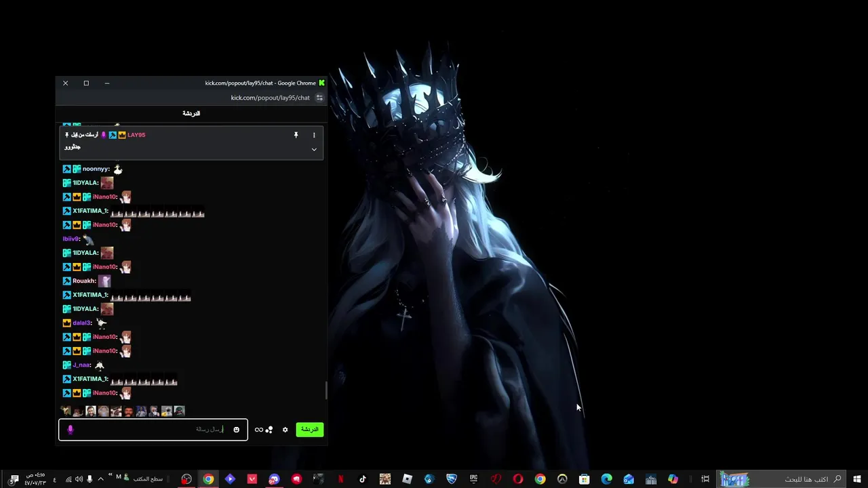Open dalal3 username in chat
Image resolution: width=868 pixels, height=488 pixels.
[82, 323]
